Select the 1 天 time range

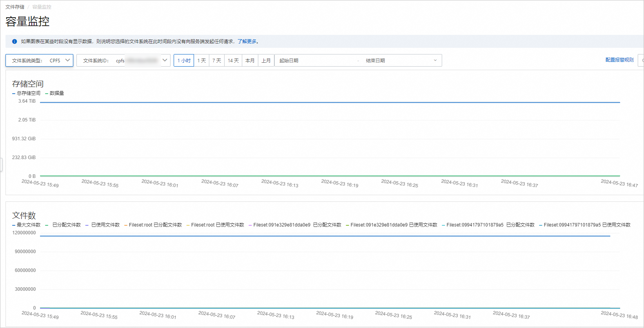[x=201, y=60]
